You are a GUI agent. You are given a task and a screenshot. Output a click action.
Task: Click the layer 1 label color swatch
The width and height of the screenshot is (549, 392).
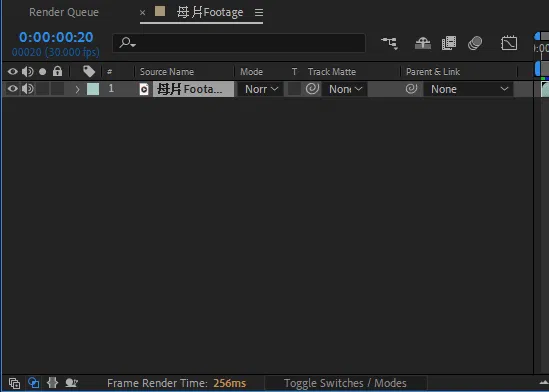click(93, 89)
